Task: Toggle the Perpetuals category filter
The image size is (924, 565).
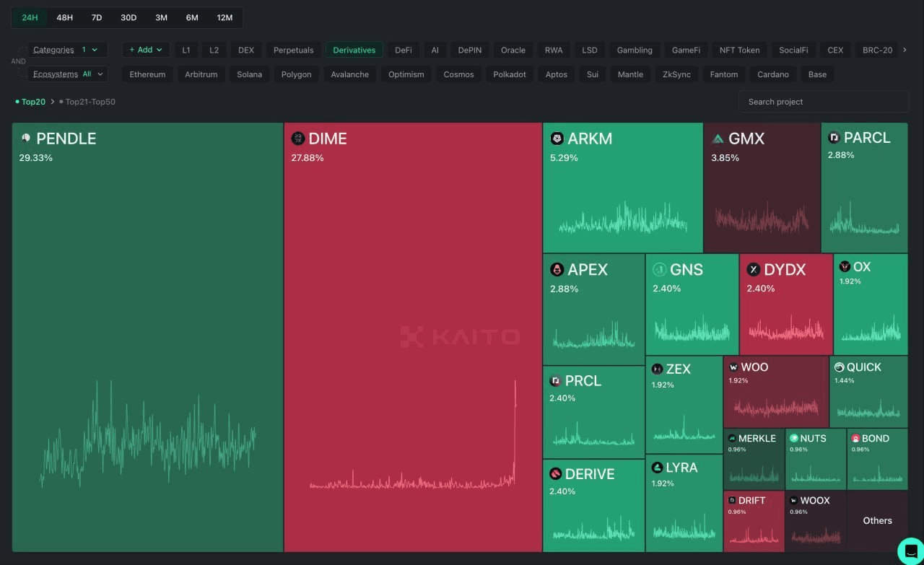Action: pos(294,50)
